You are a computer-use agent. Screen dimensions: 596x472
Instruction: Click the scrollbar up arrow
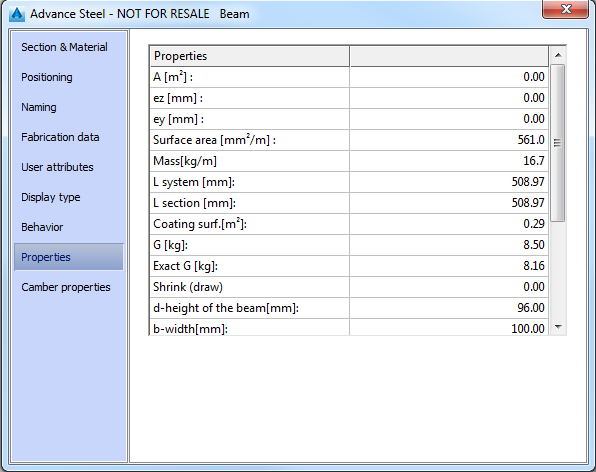[x=558, y=55]
